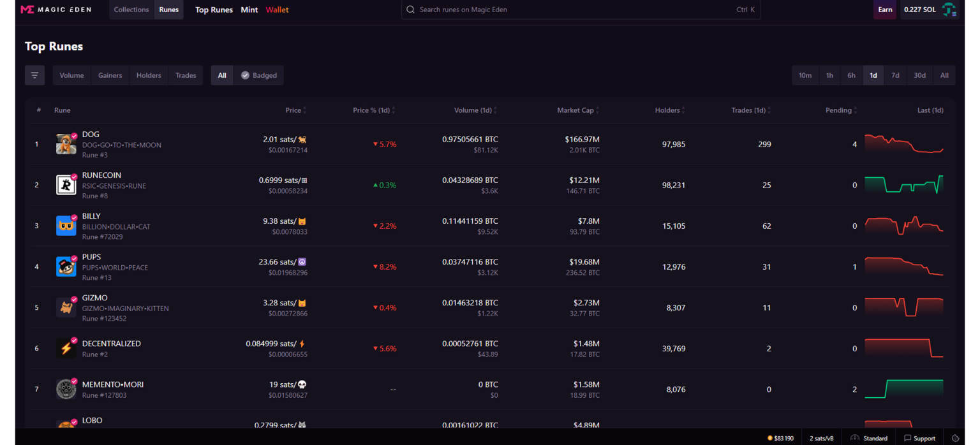Click the MEMENTO•MORI skull avatar
The width and height of the screenshot is (980, 445).
click(66, 389)
